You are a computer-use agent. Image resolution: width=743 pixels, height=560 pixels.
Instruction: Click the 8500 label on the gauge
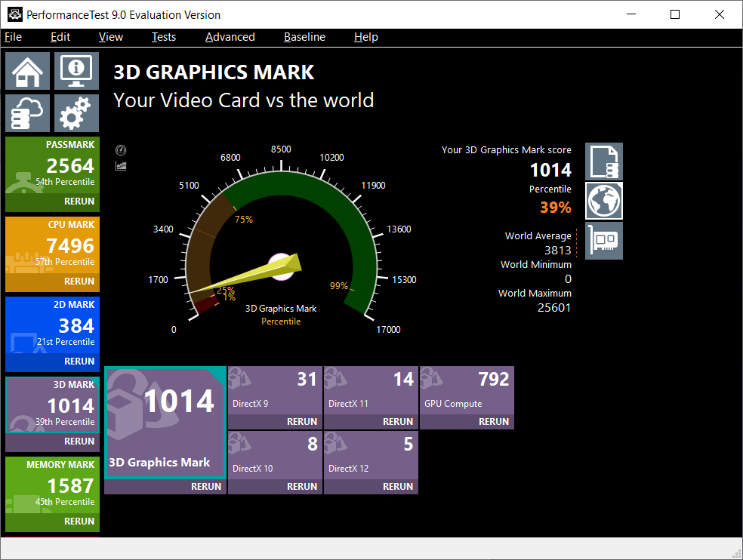point(281,149)
